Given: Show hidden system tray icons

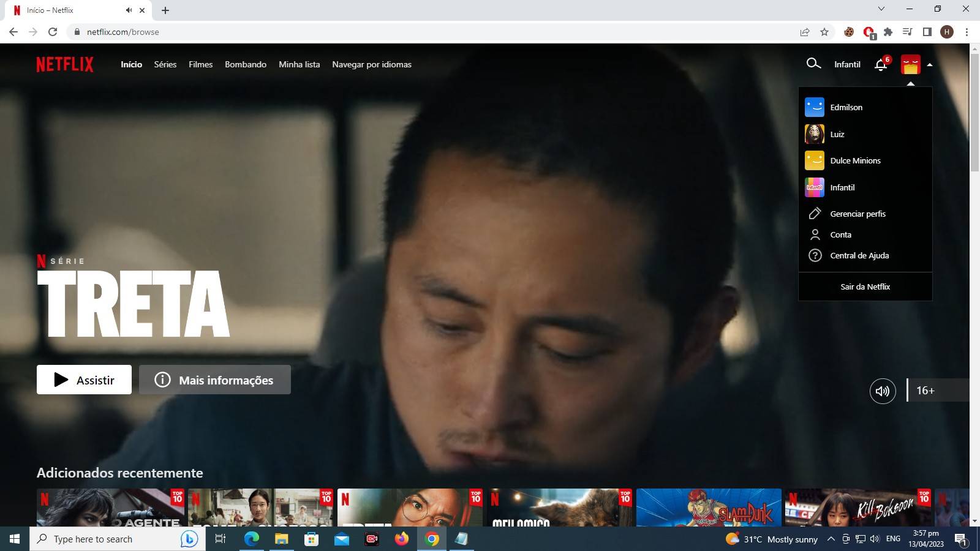Looking at the screenshot, I should pyautogui.click(x=831, y=539).
